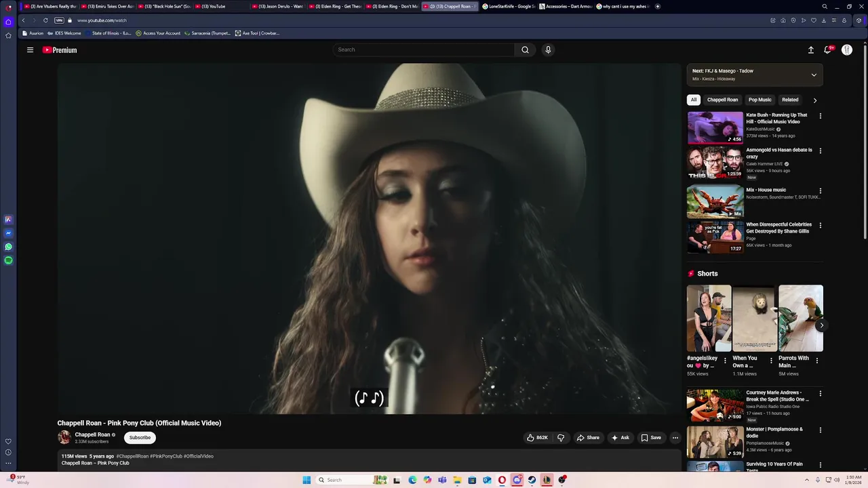The width and height of the screenshot is (868, 488).
Task: Open Steam from the taskbar
Action: coord(532,480)
